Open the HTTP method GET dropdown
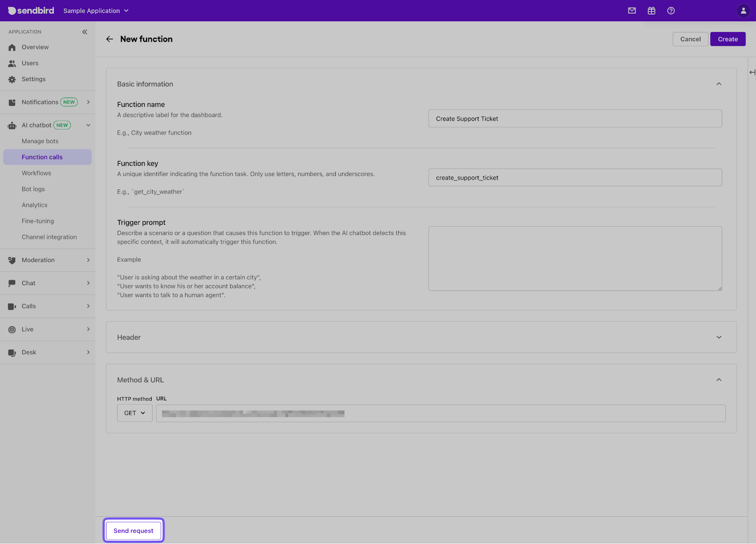This screenshot has height=544, width=756. 134,413
